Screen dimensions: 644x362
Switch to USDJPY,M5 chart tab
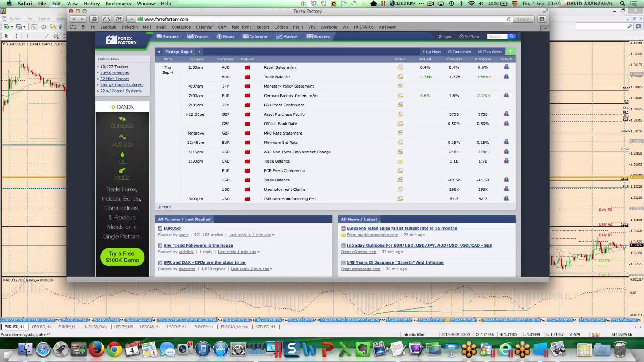(123, 327)
